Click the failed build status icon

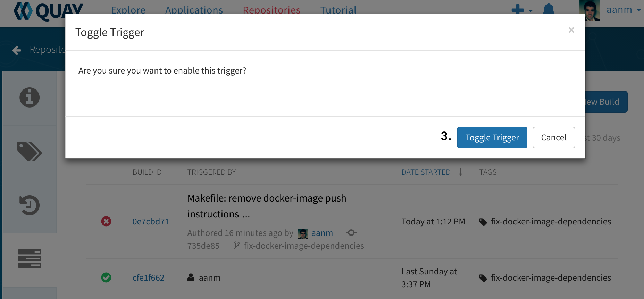(x=106, y=221)
